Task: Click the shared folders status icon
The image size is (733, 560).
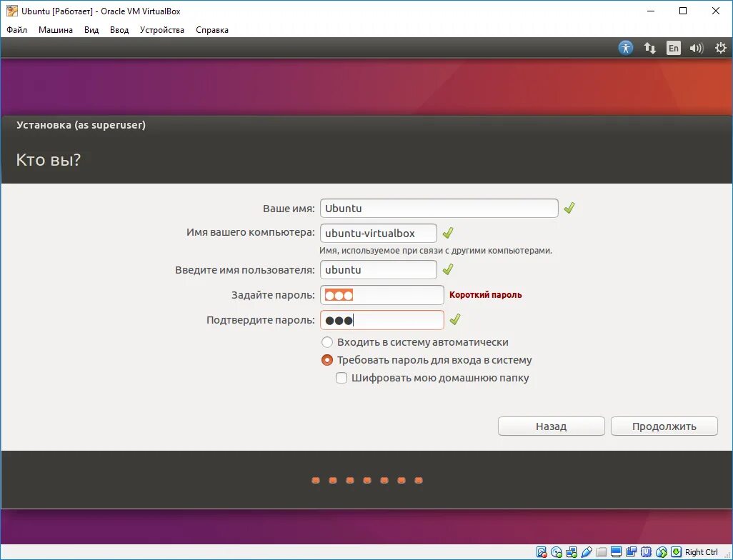Action: [x=601, y=552]
